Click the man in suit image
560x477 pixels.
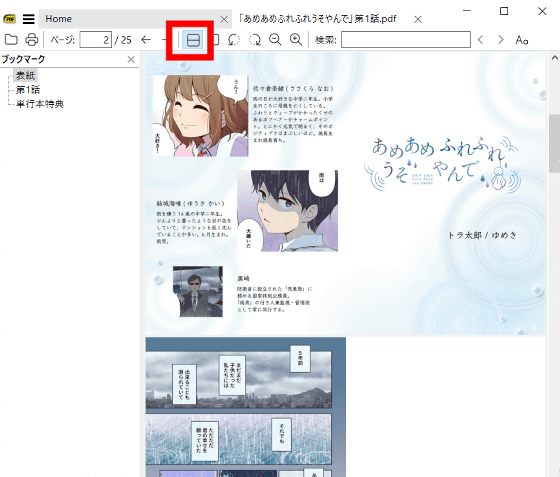198,291
